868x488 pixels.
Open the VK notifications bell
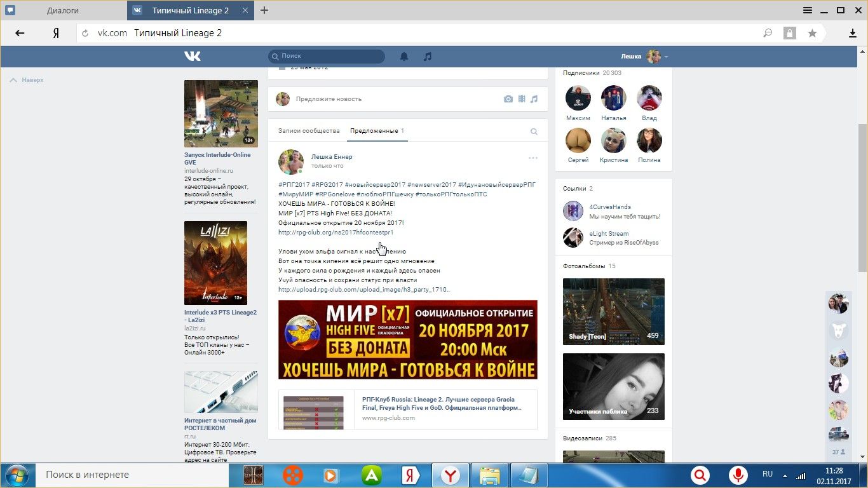click(404, 57)
